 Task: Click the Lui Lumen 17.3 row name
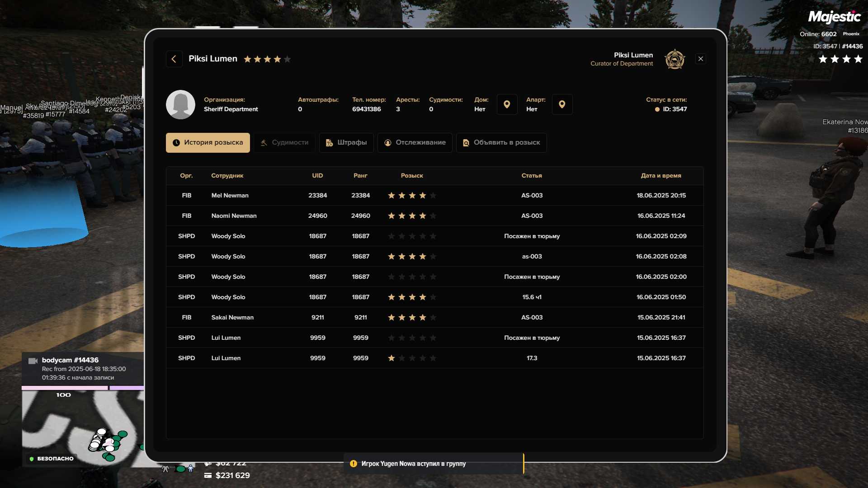(x=226, y=358)
